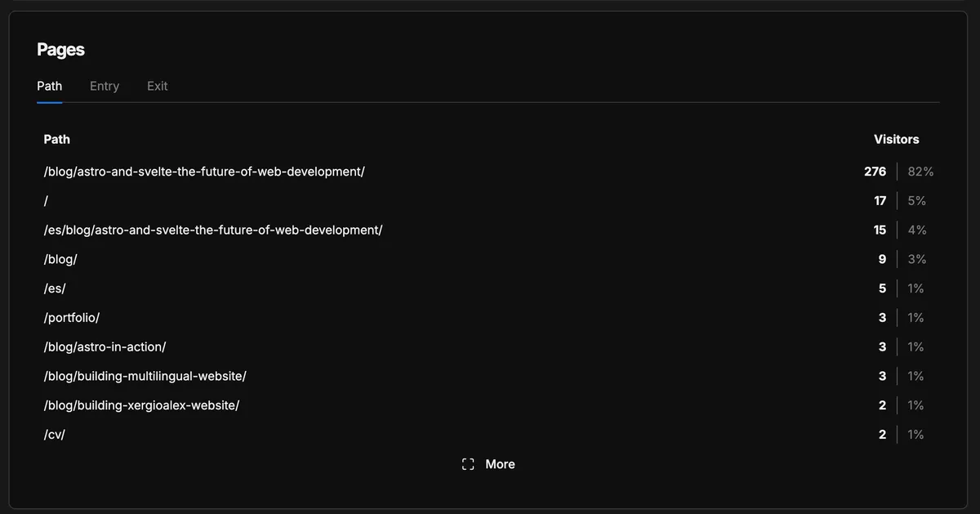Click the building-multilingual-website path

coord(145,376)
